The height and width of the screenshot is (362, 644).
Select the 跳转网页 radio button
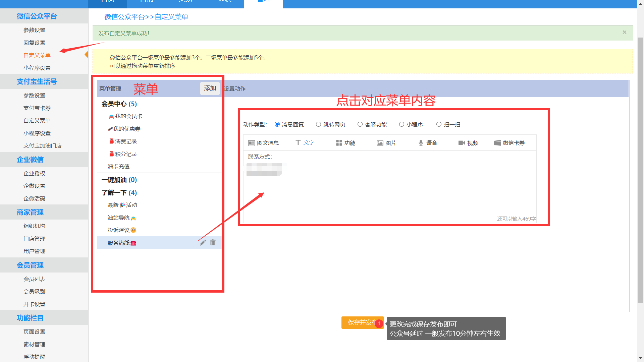click(x=318, y=124)
